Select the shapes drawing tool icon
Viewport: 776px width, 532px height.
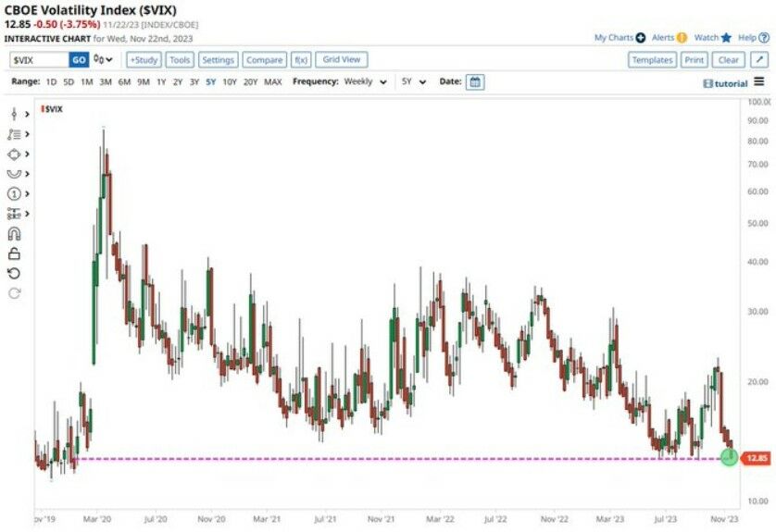click(x=14, y=155)
